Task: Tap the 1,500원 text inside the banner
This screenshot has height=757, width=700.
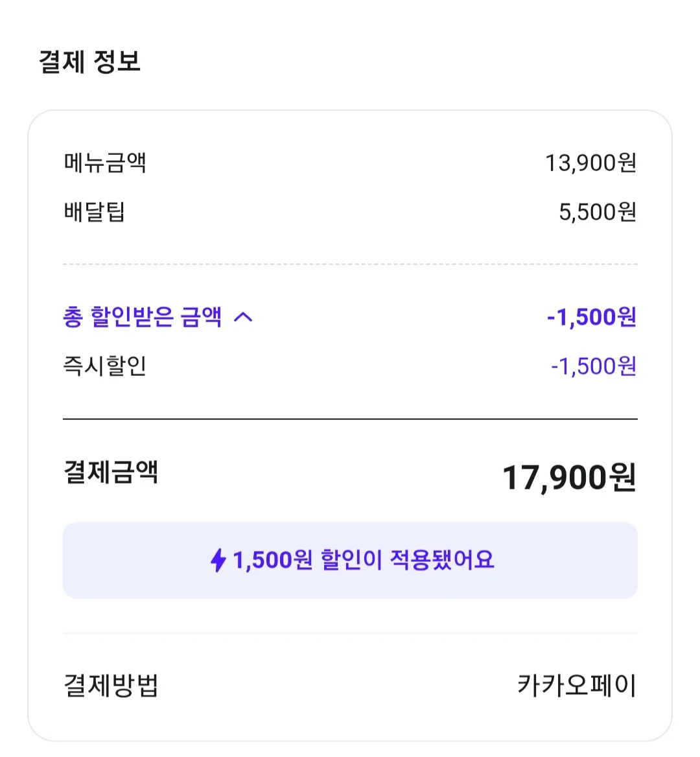Action: (x=273, y=561)
